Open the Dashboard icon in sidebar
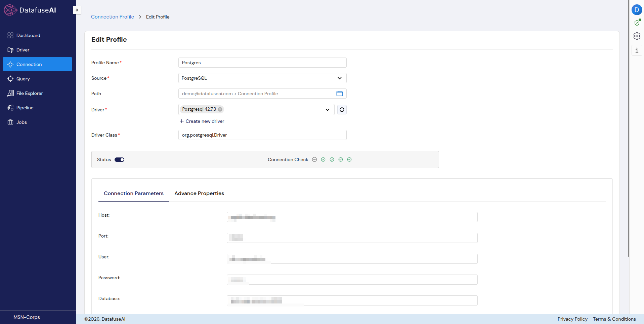This screenshot has height=324, width=644. click(10, 35)
